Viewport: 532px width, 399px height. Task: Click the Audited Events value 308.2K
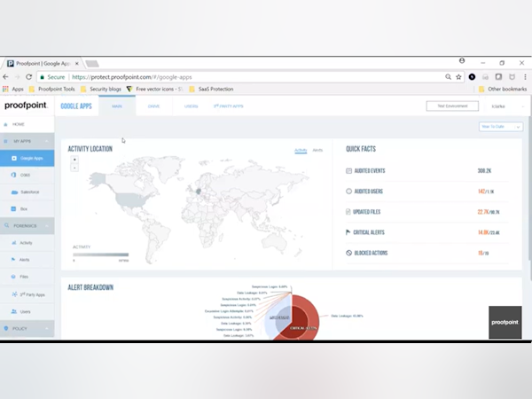coord(484,170)
